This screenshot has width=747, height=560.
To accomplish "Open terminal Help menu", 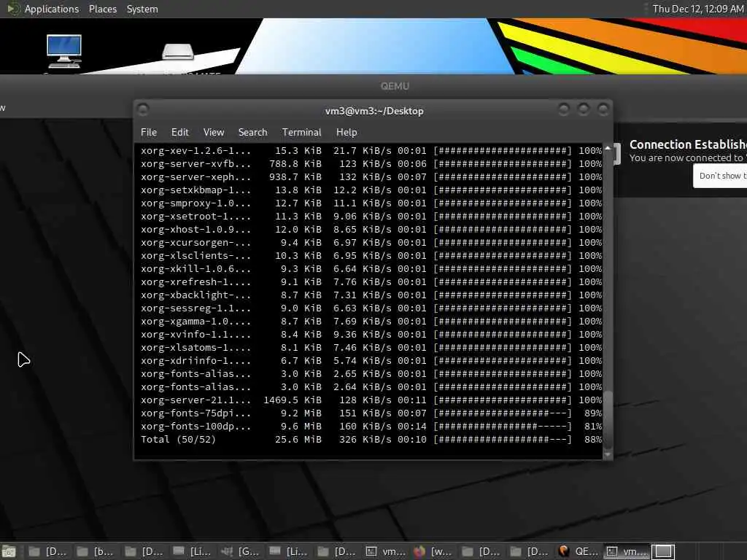I will point(347,133).
